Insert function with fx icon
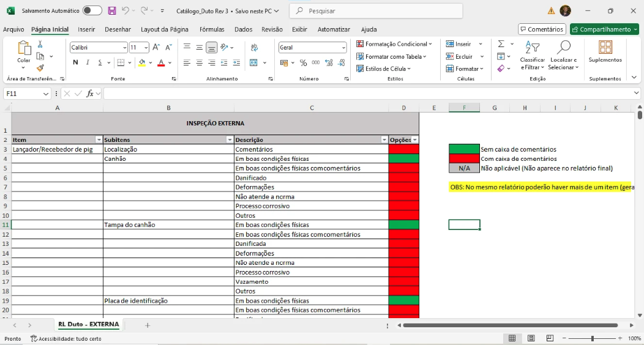The image size is (644, 345). 90,94
